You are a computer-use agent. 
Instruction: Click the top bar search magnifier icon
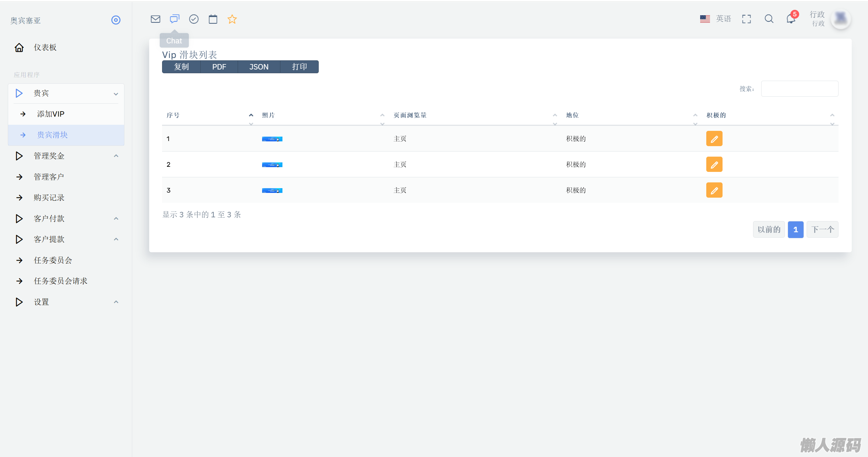769,19
